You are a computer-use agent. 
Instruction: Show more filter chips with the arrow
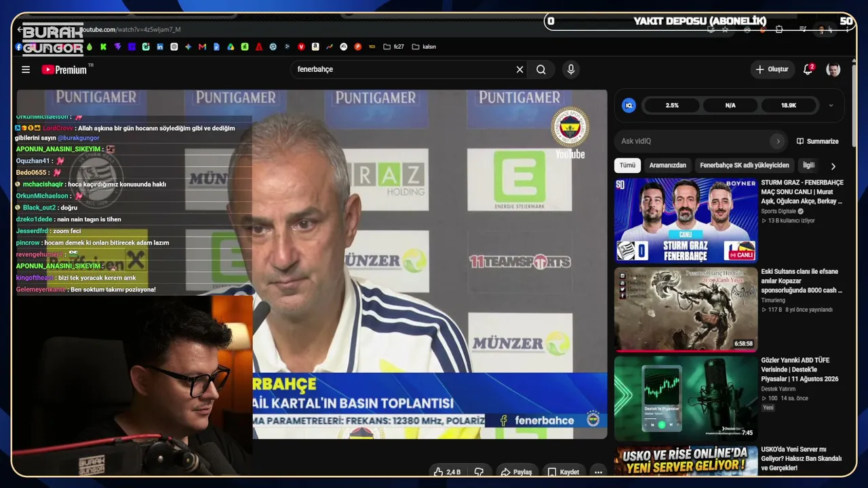click(x=833, y=165)
